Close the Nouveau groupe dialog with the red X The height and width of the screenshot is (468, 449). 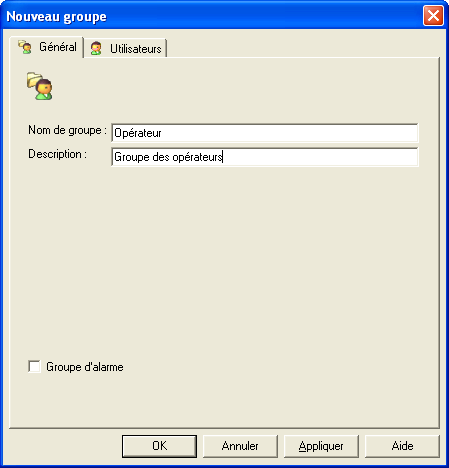point(433,16)
